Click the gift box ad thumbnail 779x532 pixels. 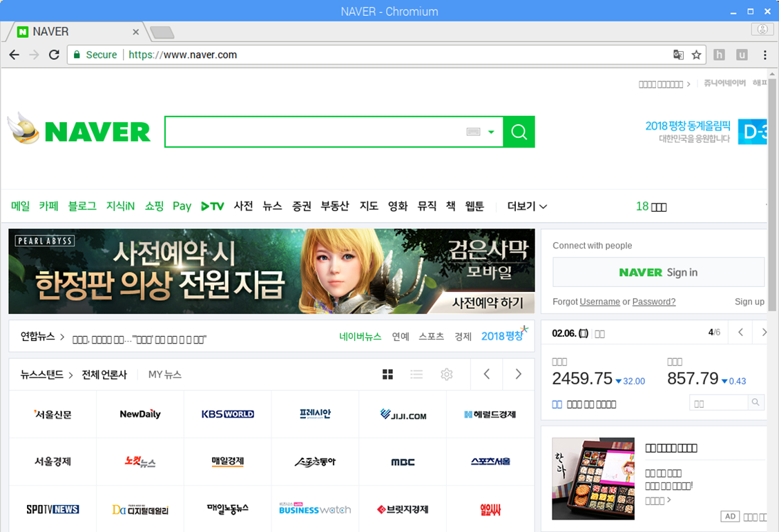point(593,478)
